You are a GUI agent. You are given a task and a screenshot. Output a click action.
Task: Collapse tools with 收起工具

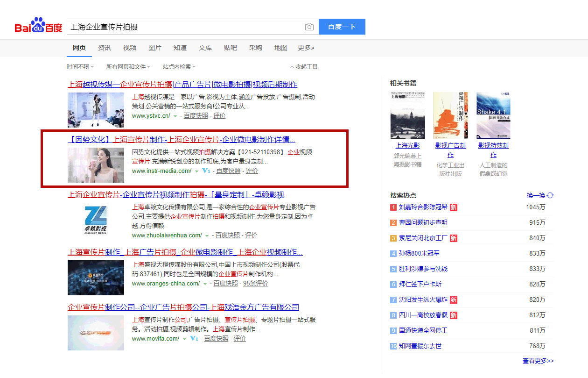click(304, 67)
